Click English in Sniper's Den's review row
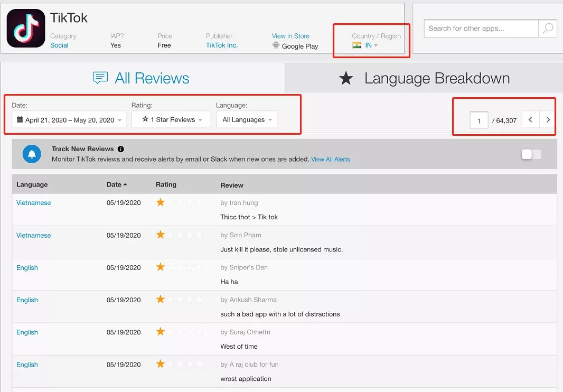The image size is (563, 392). (x=27, y=268)
